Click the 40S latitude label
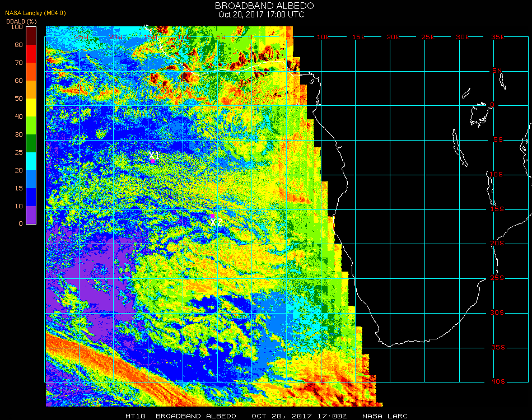532x420 pixels. tap(498, 382)
